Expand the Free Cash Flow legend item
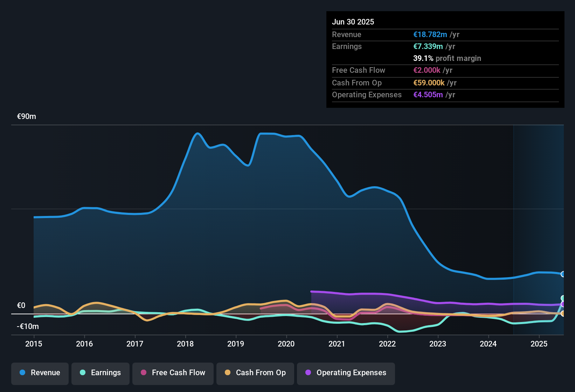This screenshot has height=392, width=575. [x=173, y=373]
